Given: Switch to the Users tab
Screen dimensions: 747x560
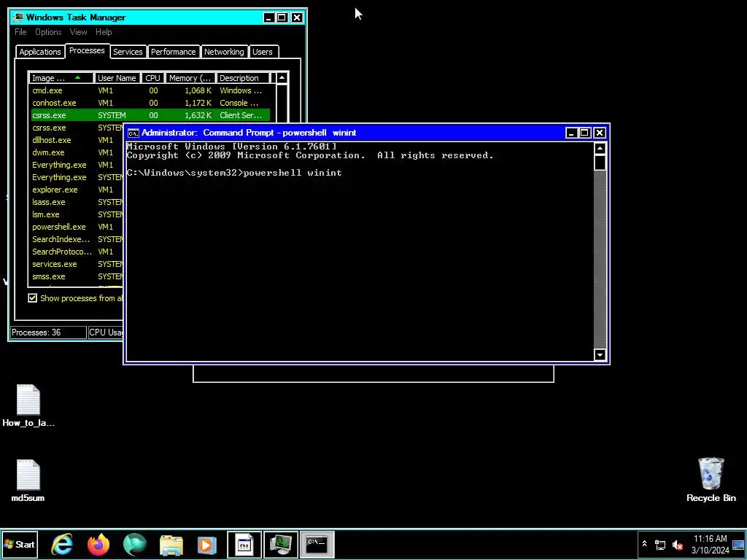Looking at the screenshot, I should (x=262, y=52).
